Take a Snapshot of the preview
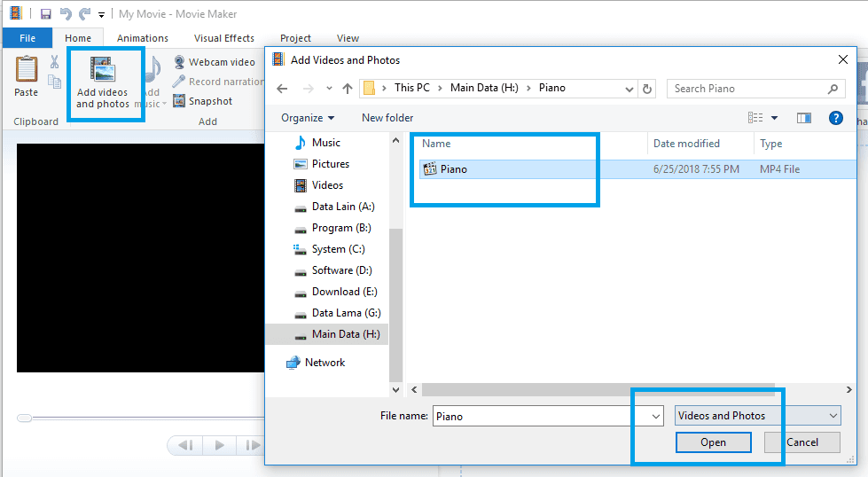This screenshot has width=868, height=477. [203, 101]
